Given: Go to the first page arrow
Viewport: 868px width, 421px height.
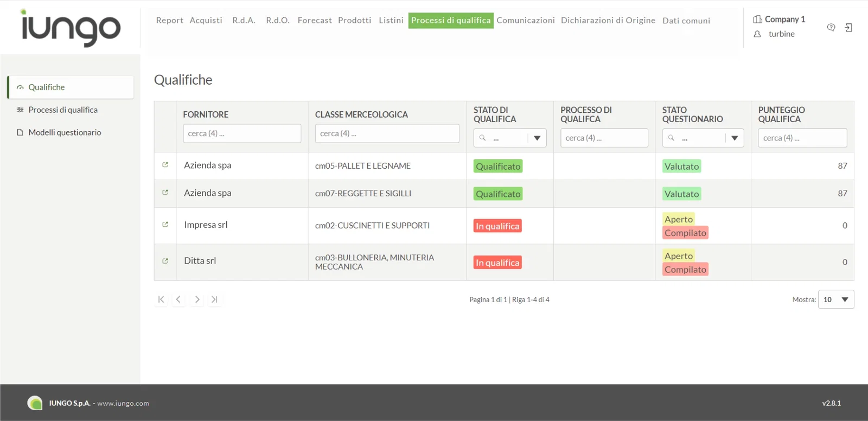Looking at the screenshot, I should 161,299.
